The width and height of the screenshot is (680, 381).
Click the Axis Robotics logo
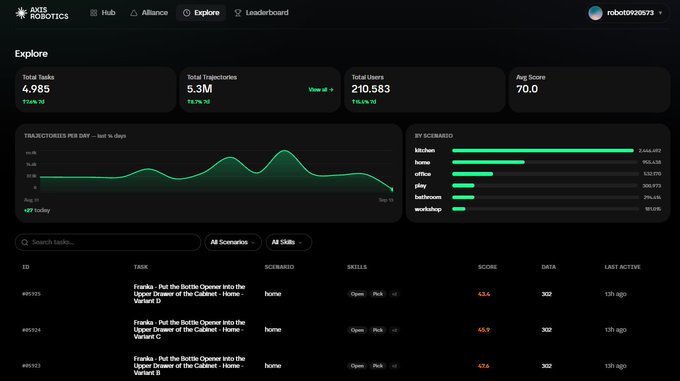42,13
